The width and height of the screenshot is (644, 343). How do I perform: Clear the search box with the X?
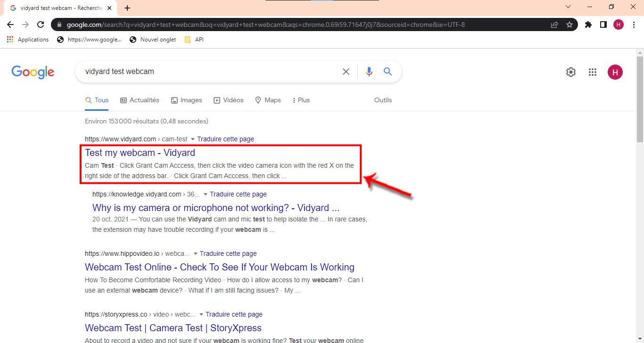[x=346, y=72]
